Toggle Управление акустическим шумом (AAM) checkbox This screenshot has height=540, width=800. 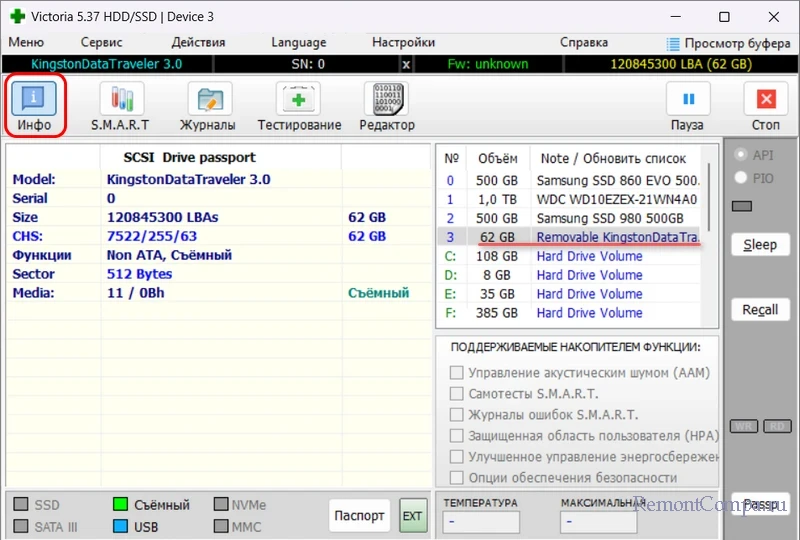457,373
